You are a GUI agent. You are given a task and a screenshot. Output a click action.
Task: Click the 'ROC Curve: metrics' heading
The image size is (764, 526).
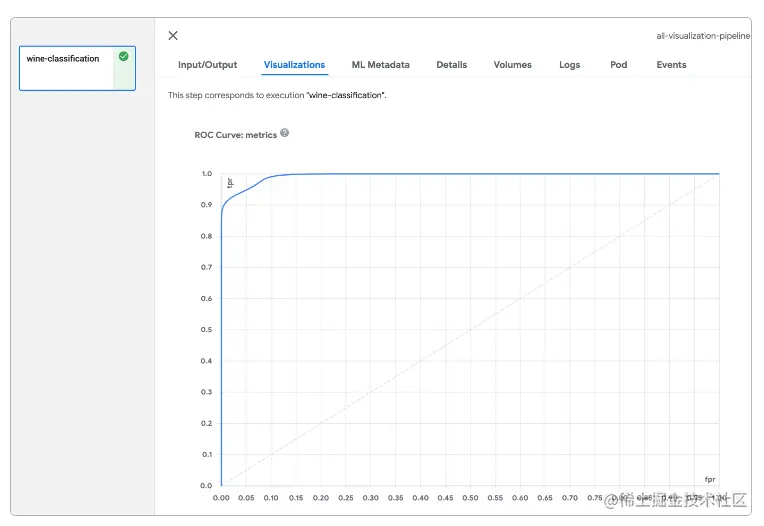pyautogui.click(x=235, y=135)
